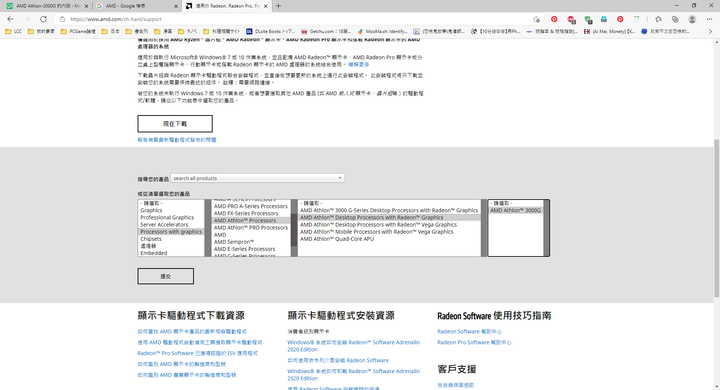
Task: Open AMD driver auto-detect tool link
Action: click(200, 343)
